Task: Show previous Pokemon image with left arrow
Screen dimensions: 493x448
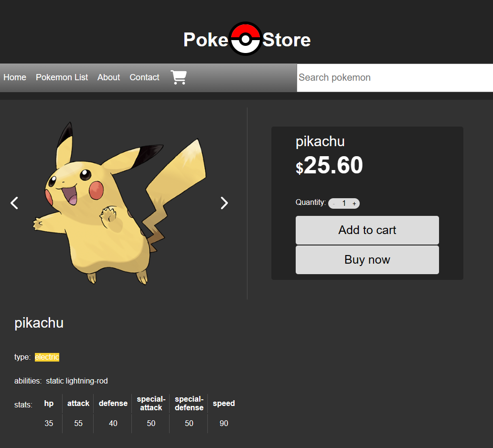Action: pyautogui.click(x=14, y=203)
